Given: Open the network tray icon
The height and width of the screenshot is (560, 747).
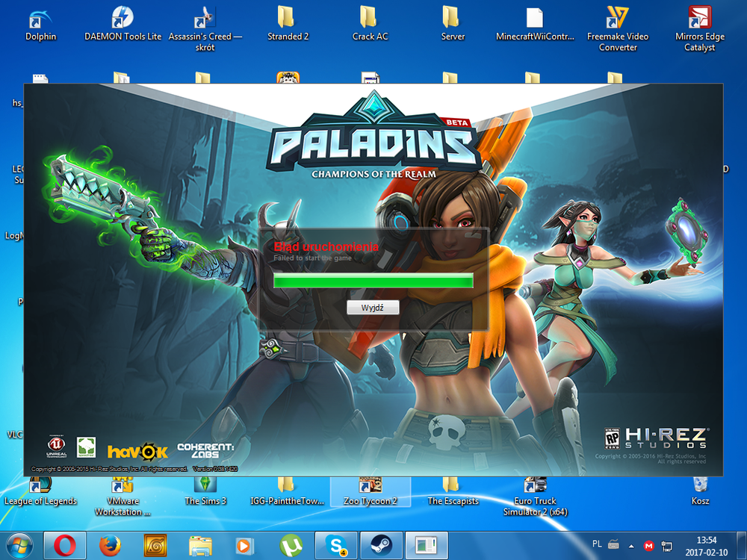Looking at the screenshot, I should [667, 546].
